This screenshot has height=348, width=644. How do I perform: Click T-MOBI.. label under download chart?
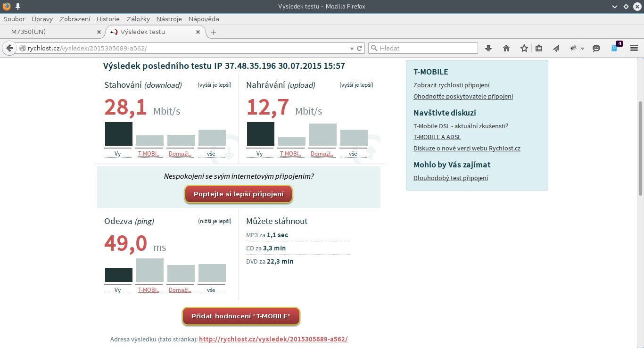point(149,154)
